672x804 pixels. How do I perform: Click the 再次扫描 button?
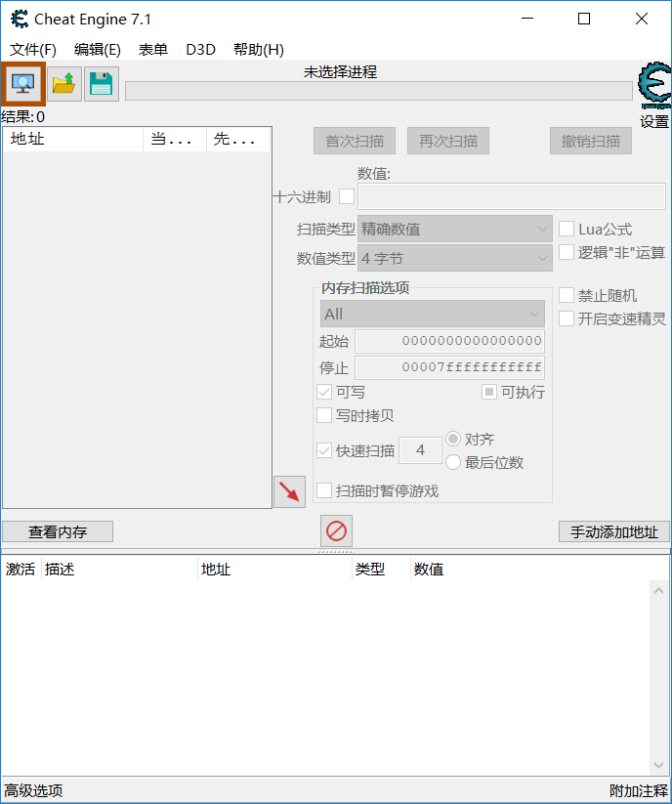coord(448,141)
